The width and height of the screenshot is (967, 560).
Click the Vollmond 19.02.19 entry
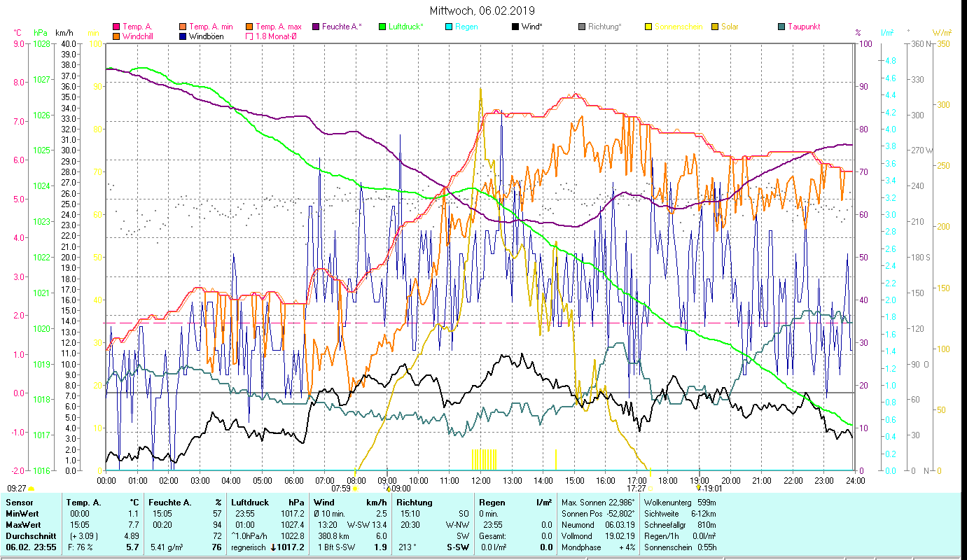coord(597,535)
